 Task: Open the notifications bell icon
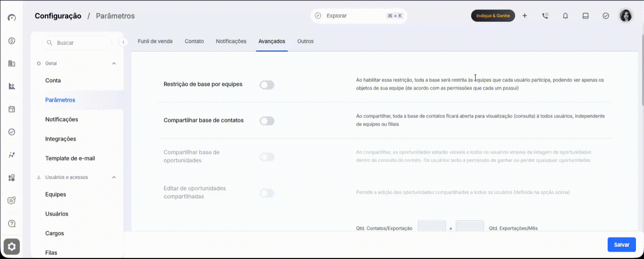tap(565, 16)
